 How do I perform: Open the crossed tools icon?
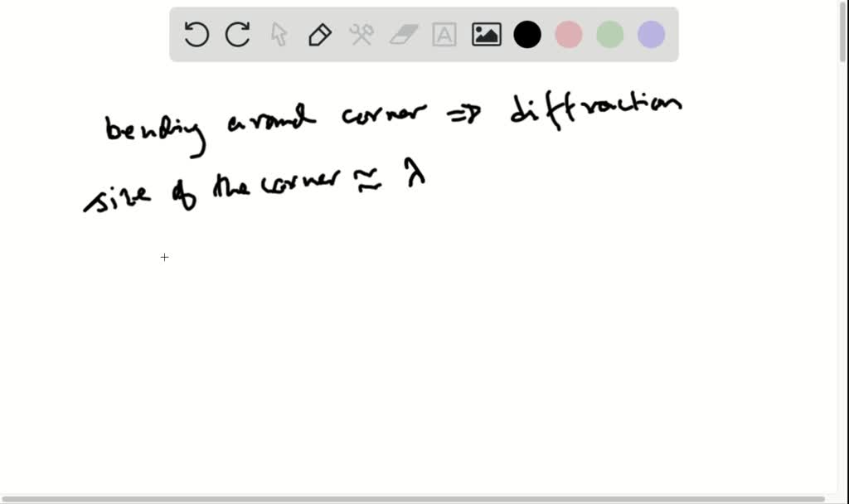point(361,35)
